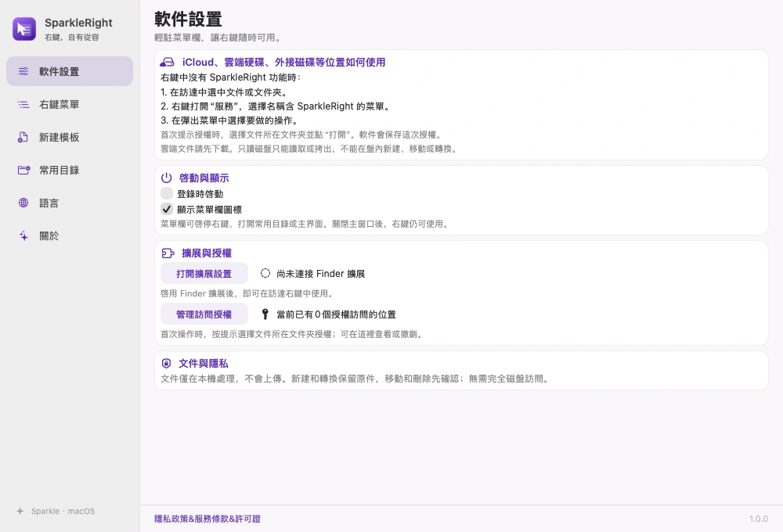Click the 啓用 Finder 擴展後 hint text
783x532 pixels.
247,293
